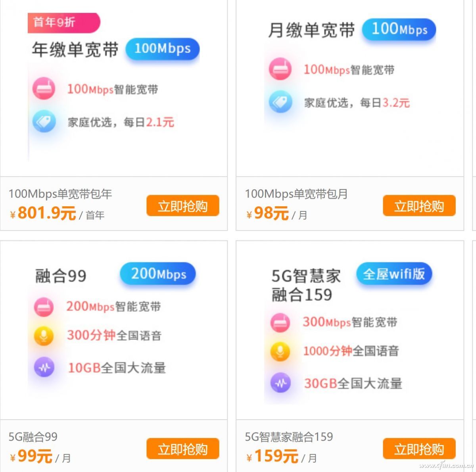Click the pink broadband modem icon on 年缴单宽带 card
This screenshot has height=472, width=476.
point(44,88)
